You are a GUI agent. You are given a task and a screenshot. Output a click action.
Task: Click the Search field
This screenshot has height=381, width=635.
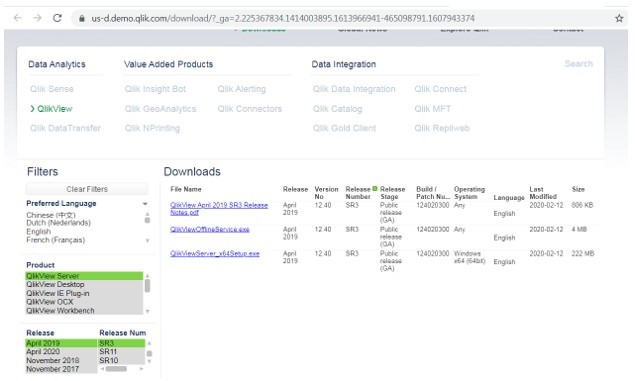578,64
